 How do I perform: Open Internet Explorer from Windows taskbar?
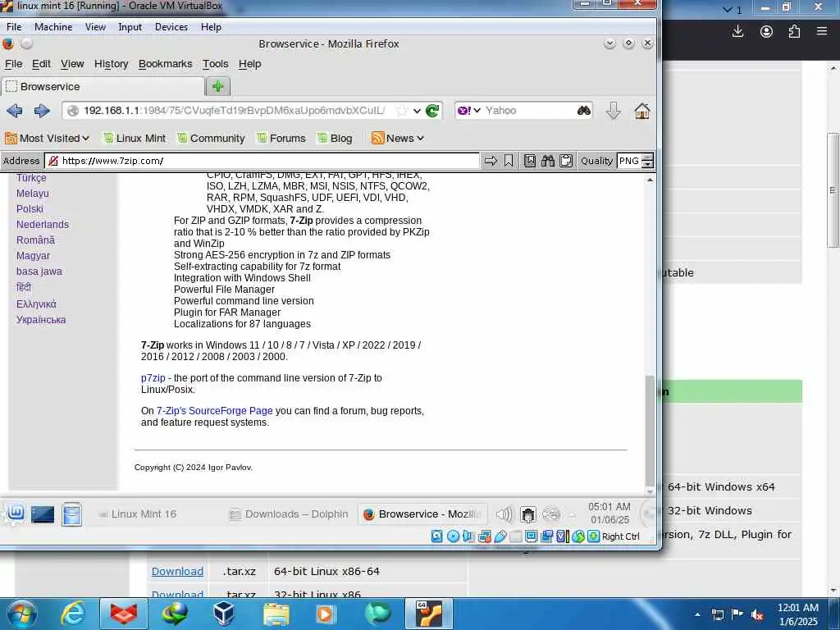72,614
